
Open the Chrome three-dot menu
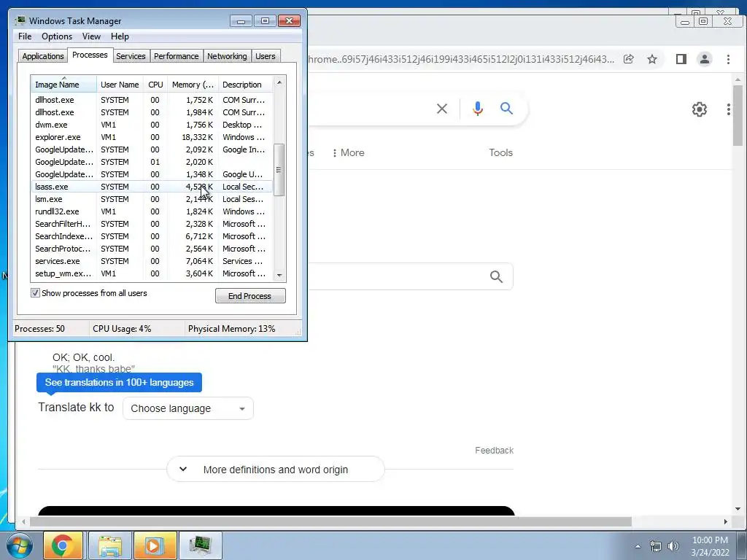(728, 59)
